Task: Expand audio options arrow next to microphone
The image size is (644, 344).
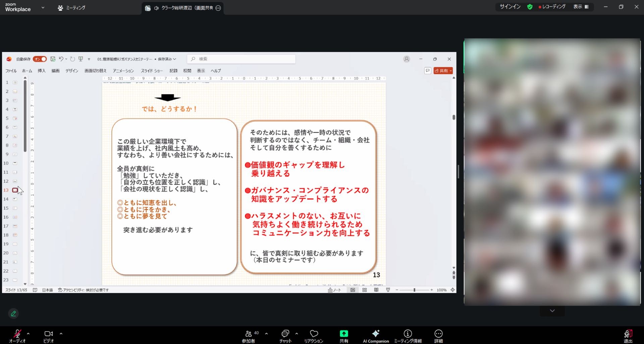Action: click(x=28, y=334)
